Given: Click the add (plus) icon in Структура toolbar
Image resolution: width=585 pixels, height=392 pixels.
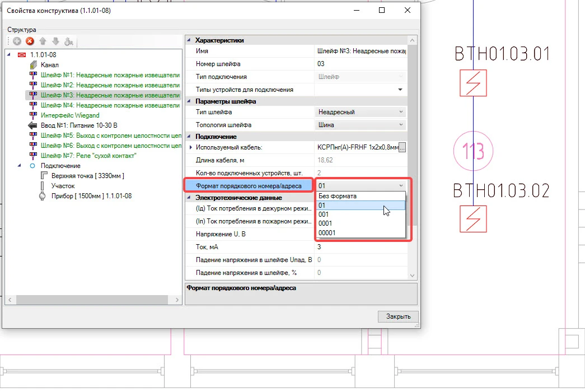Looking at the screenshot, I should [17, 41].
